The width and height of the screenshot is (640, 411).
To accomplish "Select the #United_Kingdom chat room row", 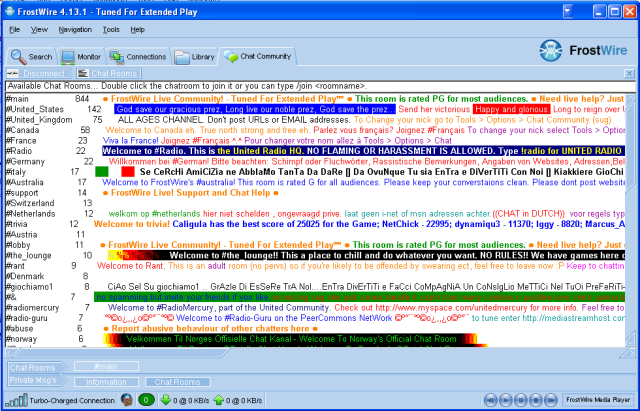I will (315, 120).
